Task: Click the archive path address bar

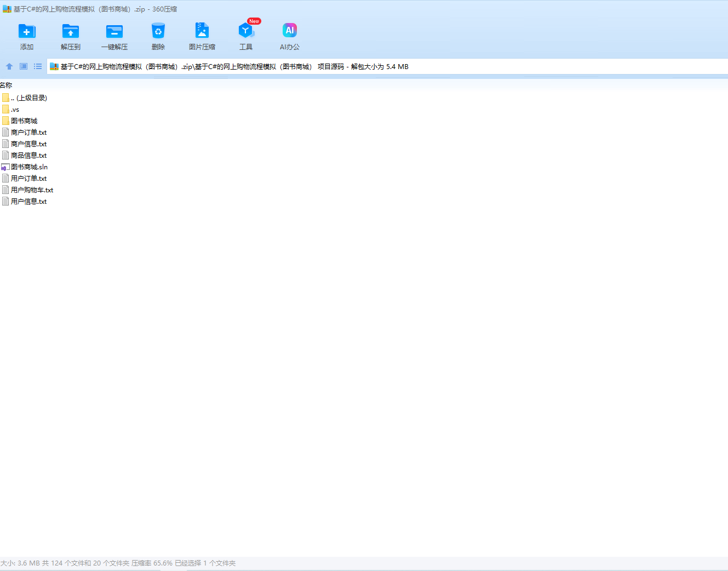Action: (387, 66)
